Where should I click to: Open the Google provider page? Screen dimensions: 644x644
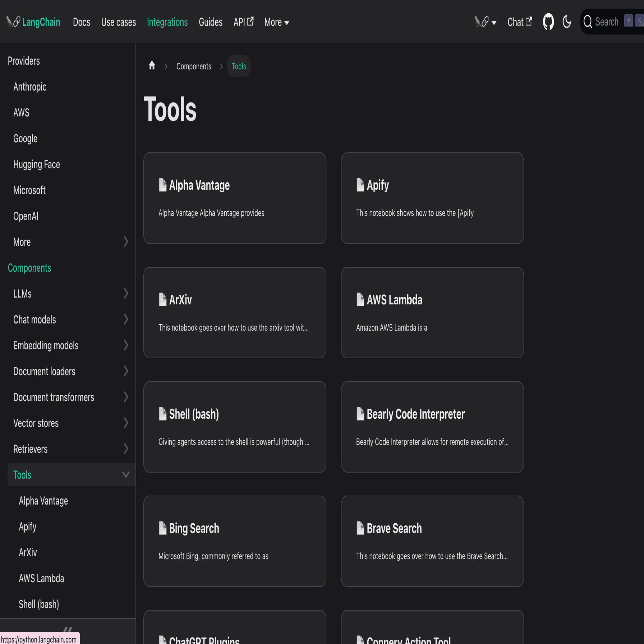coord(25,138)
